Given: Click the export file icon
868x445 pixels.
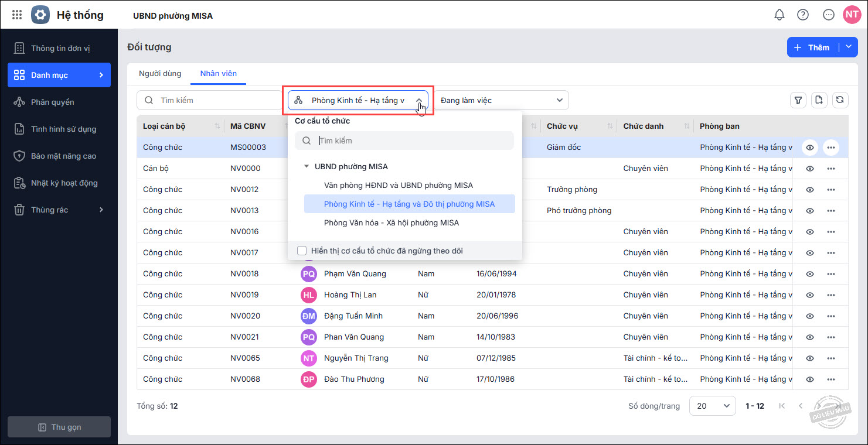Looking at the screenshot, I should [x=819, y=100].
